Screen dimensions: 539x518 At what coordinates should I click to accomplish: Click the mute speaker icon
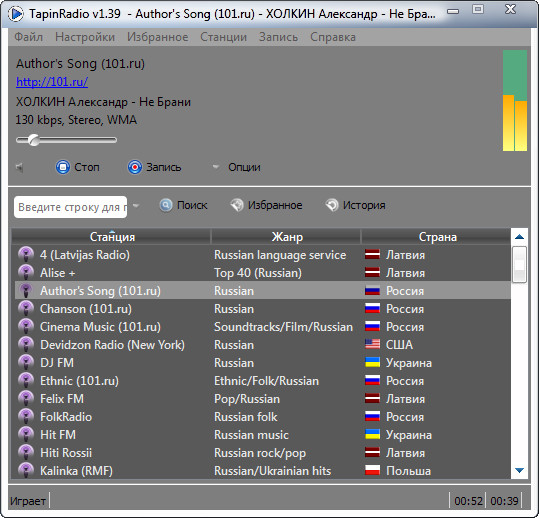[x=20, y=168]
